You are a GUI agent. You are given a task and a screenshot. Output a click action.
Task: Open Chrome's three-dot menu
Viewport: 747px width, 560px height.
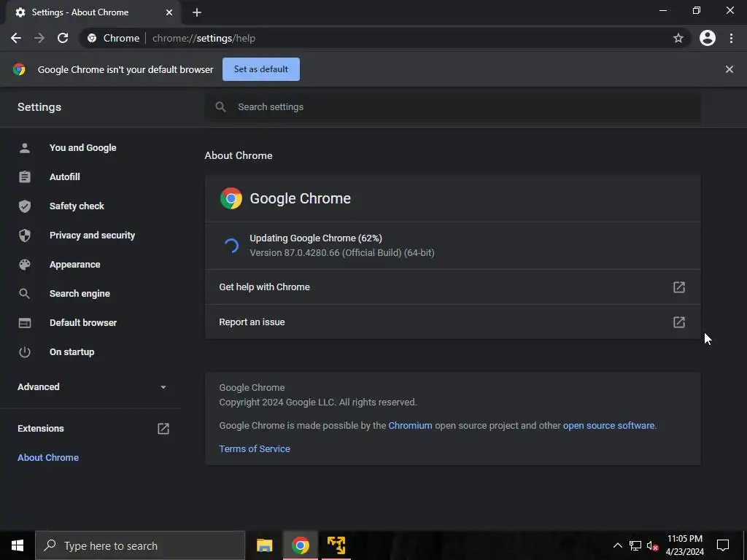731,38
